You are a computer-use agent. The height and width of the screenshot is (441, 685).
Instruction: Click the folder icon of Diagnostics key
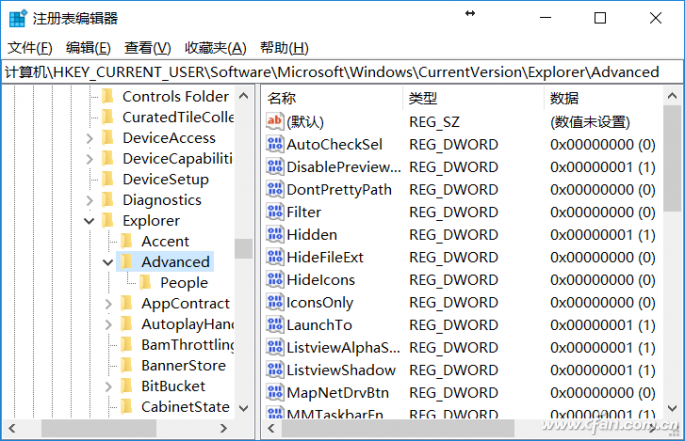pyautogui.click(x=107, y=199)
